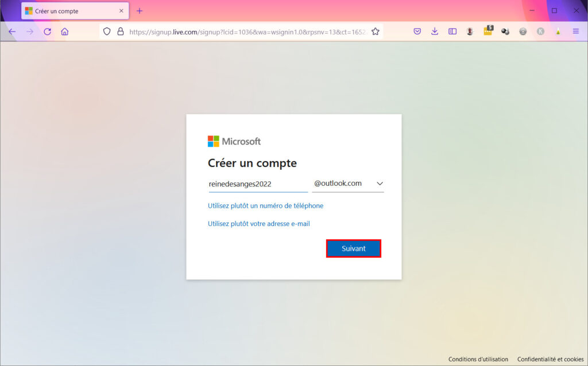Toggle the sidebar view icon

pos(452,32)
